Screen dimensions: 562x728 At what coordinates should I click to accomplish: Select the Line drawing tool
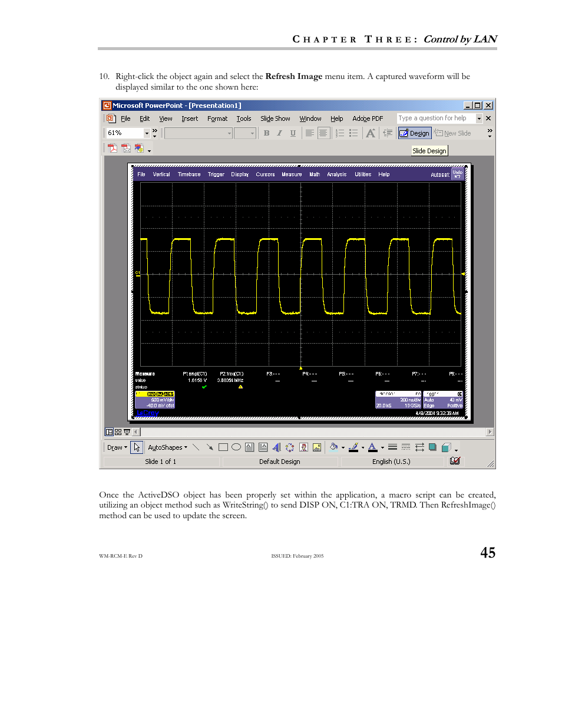click(x=196, y=447)
